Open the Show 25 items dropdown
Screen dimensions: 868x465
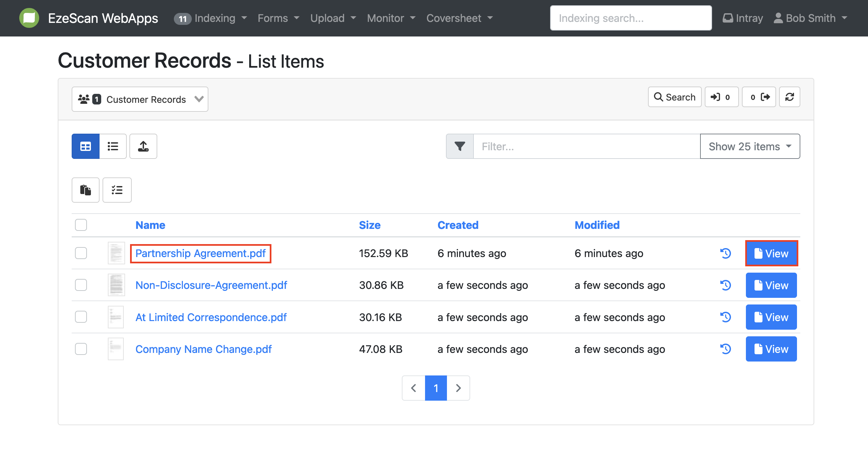click(x=750, y=147)
